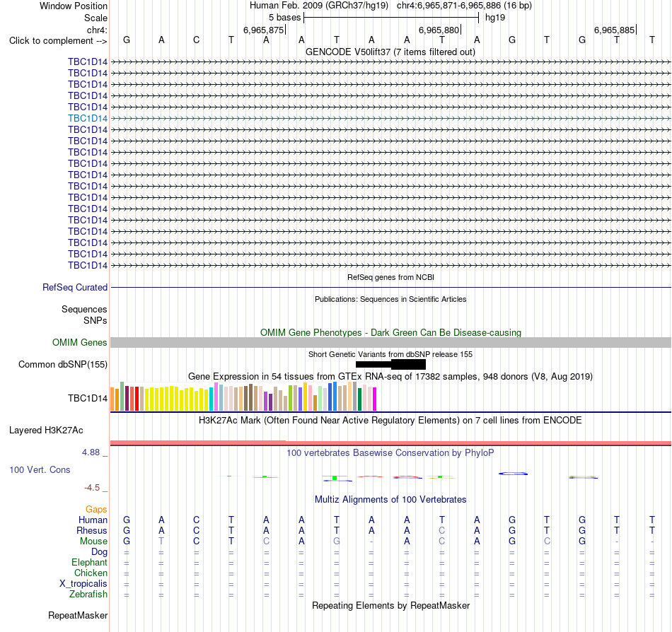Viewport: 672px width, 632px height.
Task: Click the 6,965,880 coordinate marker
Action: tap(439, 30)
